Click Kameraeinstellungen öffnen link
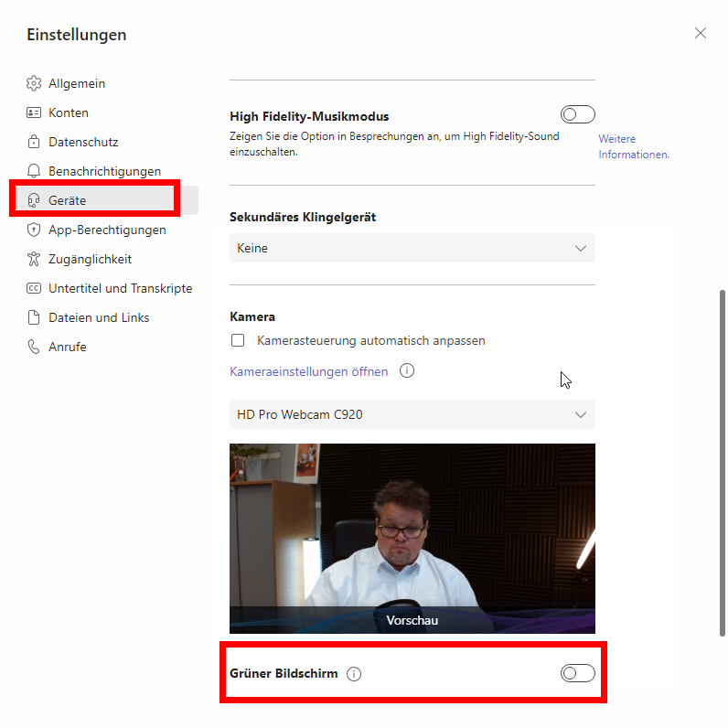728x728 pixels. (309, 371)
